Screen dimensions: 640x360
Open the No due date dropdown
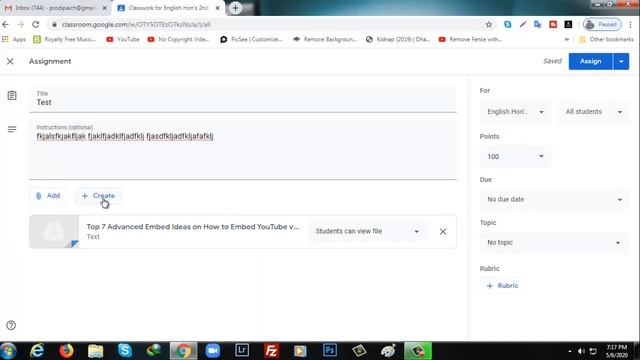tap(554, 200)
